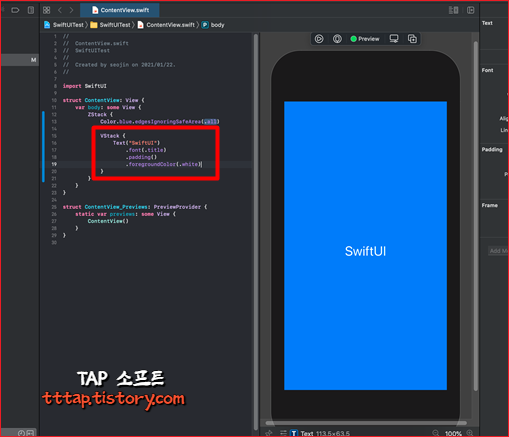Image resolution: width=509 pixels, height=437 pixels.
Task: Open ContentView.swift jump bar segment
Action: click(x=166, y=25)
